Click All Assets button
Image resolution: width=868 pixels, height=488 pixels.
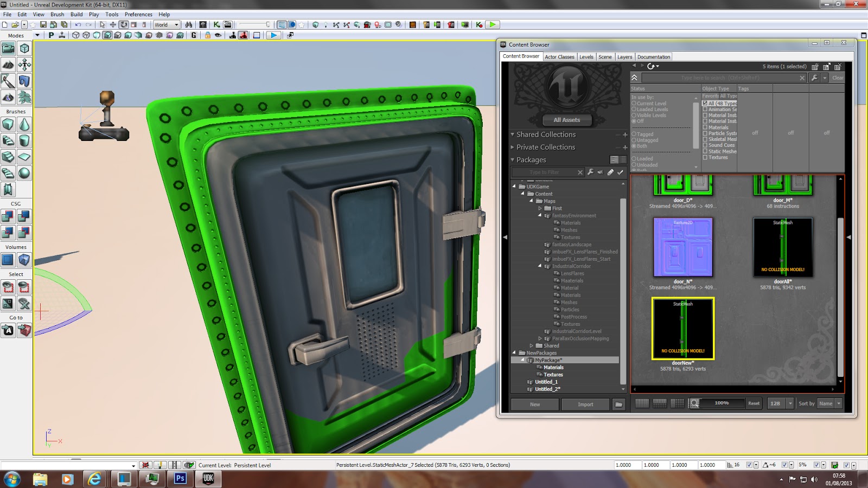pyautogui.click(x=567, y=120)
